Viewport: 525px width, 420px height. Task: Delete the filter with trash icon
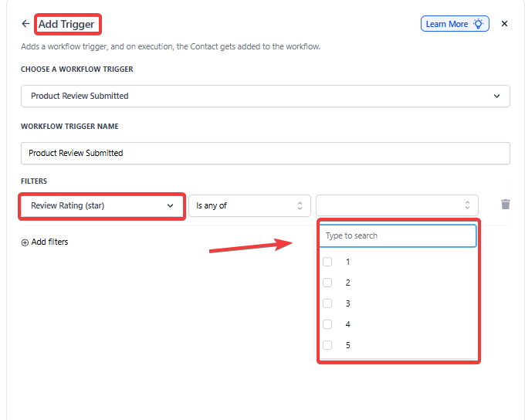[x=506, y=205]
